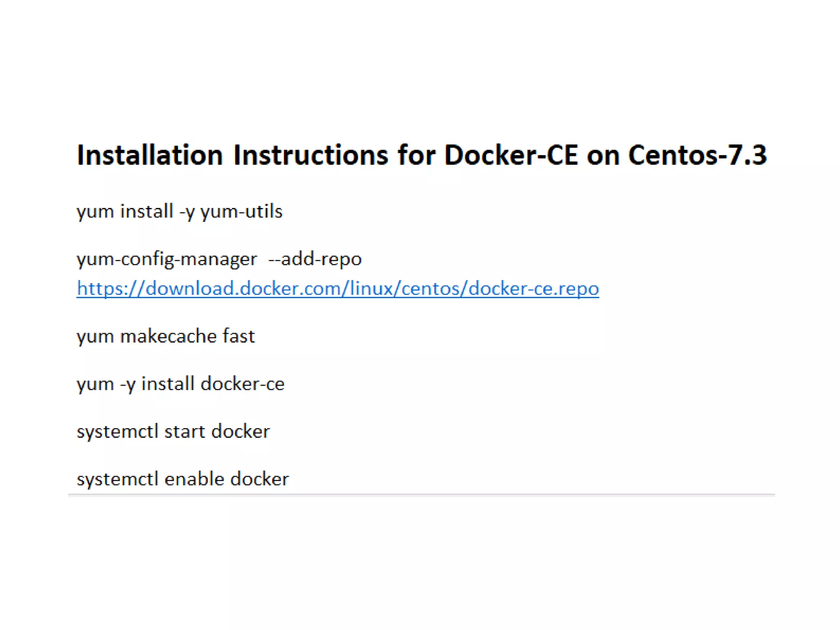Open the download.docker.com docker-ce.repo link
The image size is (840, 630).
(338, 289)
